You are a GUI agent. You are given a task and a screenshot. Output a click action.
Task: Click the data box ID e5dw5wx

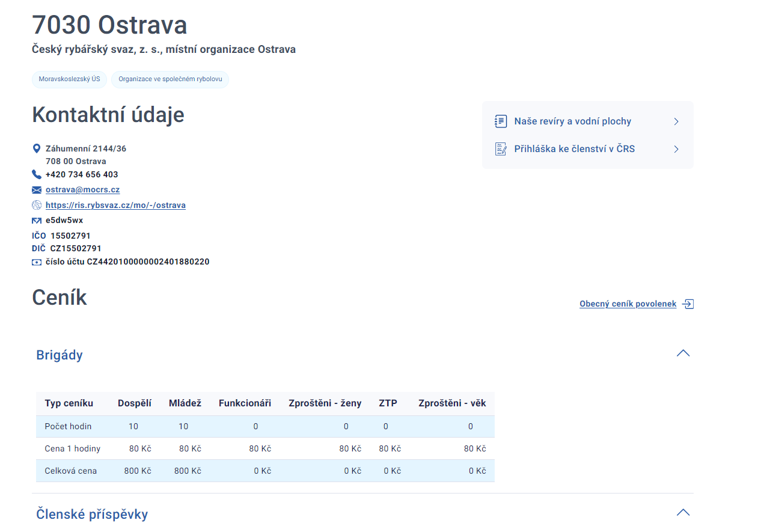tap(64, 221)
